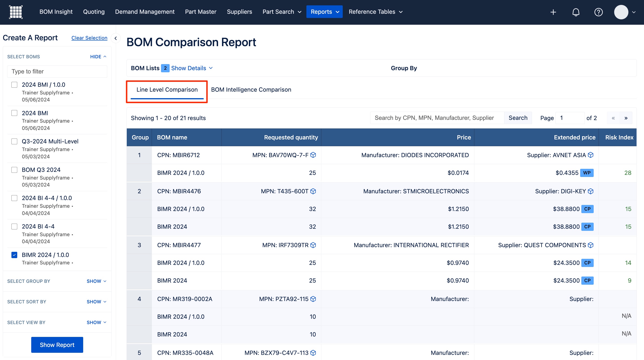Click the BOM Lists count badge 2
The image size is (644, 360).
(x=165, y=68)
